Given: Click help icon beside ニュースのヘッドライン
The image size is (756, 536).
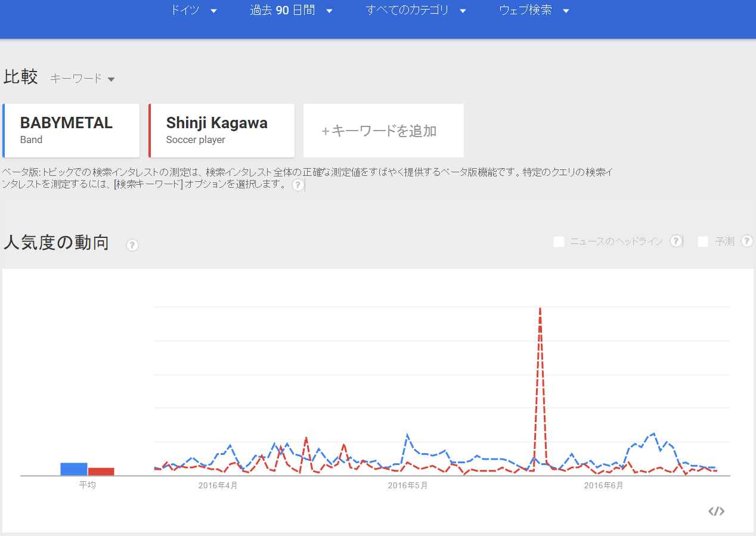Looking at the screenshot, I should click(x=676, y=241).
